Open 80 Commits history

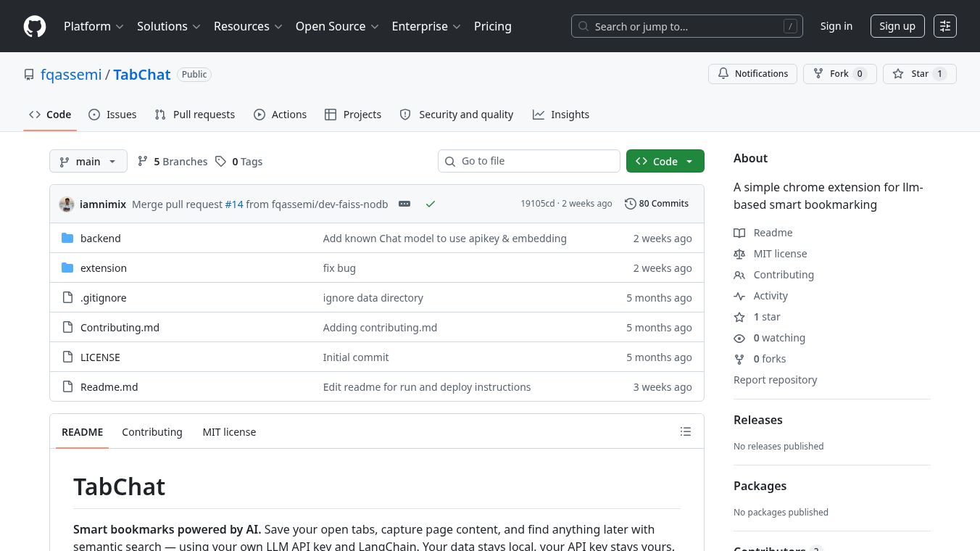[657, 204]
